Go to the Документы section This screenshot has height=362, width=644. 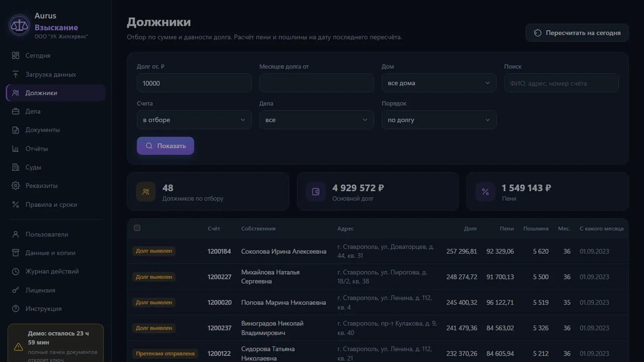coord(56,130)
